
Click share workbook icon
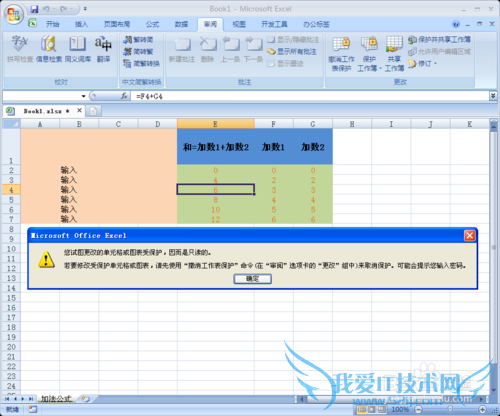394,53
